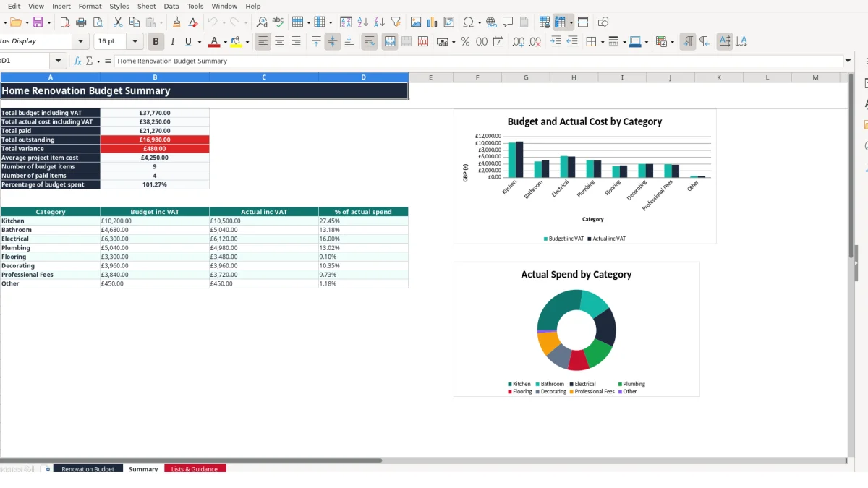Click the horizontal scrollbar thumb

coord(191,460)
